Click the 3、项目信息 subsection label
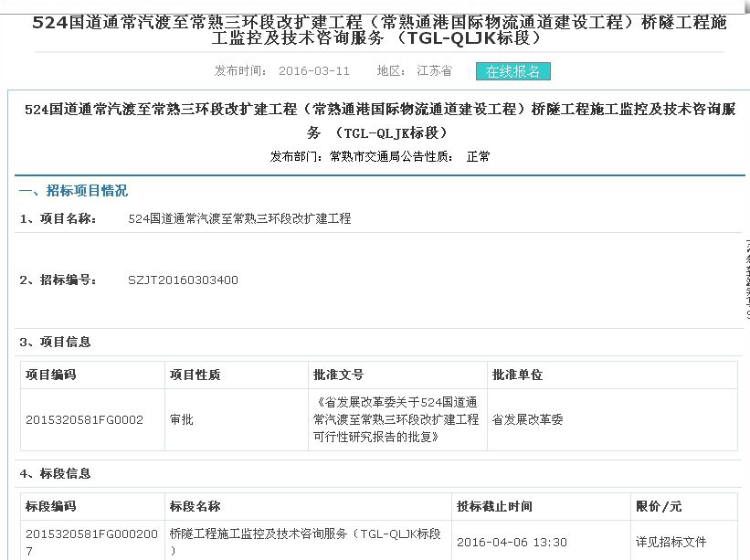 pyautogui.click(x=56, y=342)
